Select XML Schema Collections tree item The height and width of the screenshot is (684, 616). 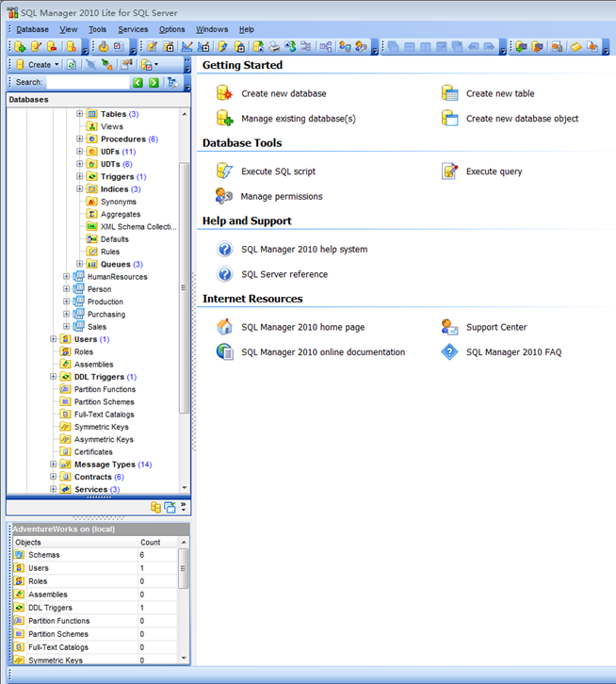point(138,227)
